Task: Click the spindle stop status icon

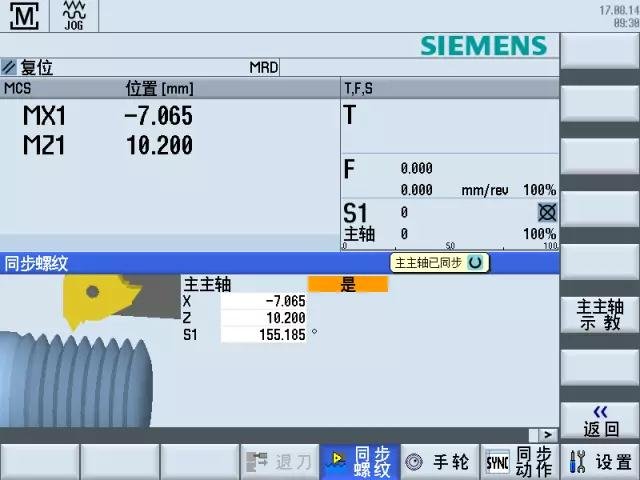Action: [x=547, y=212]
